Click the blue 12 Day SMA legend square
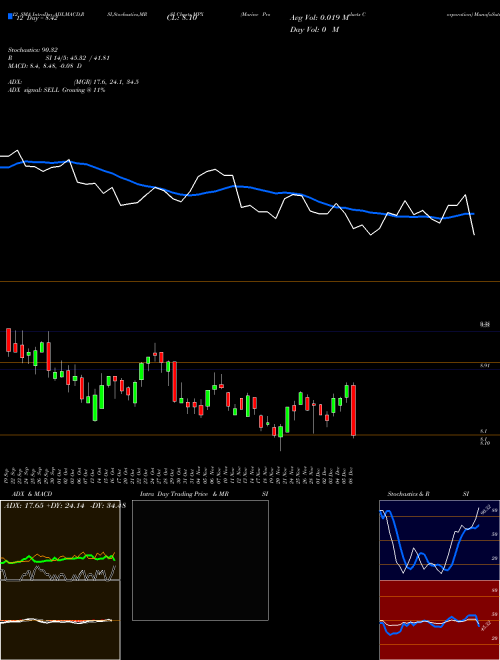Screen dimensions: 500x660 (11, 16)
